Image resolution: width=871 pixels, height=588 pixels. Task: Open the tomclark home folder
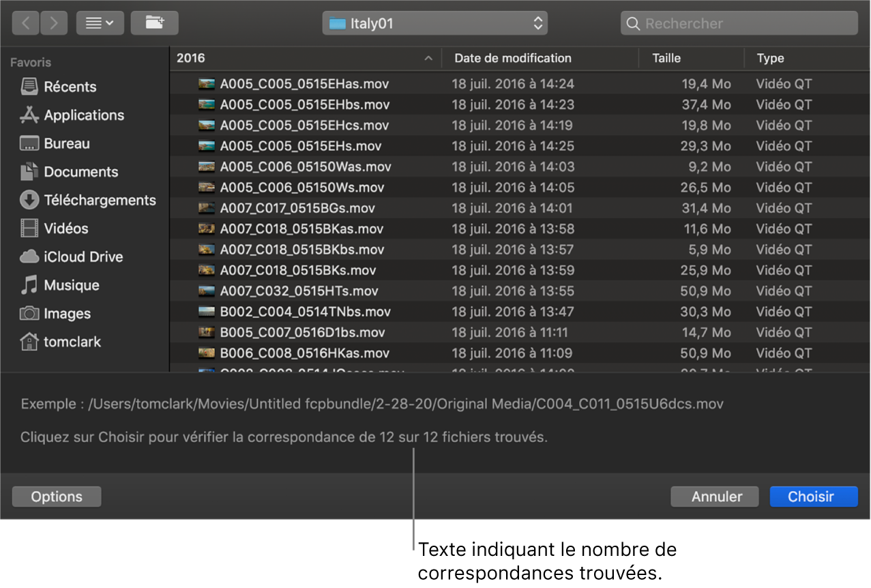[x=72, y=342]
